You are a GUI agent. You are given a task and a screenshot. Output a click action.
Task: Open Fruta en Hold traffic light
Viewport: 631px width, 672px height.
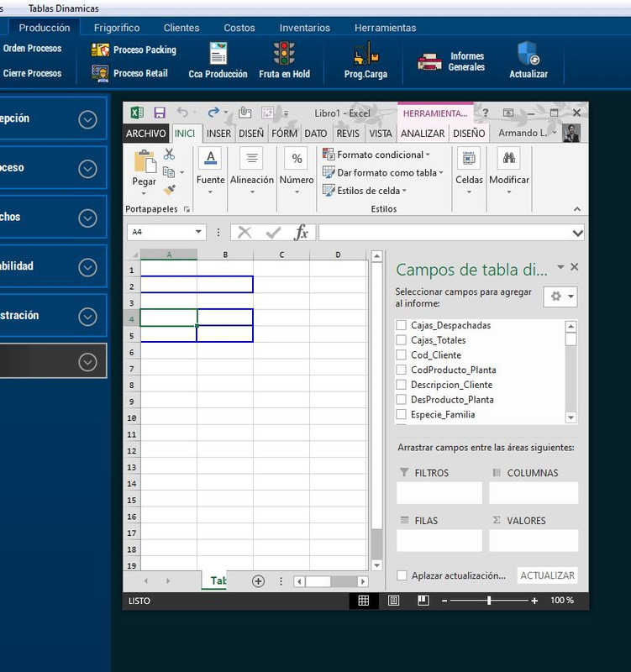tap(284, 60)
